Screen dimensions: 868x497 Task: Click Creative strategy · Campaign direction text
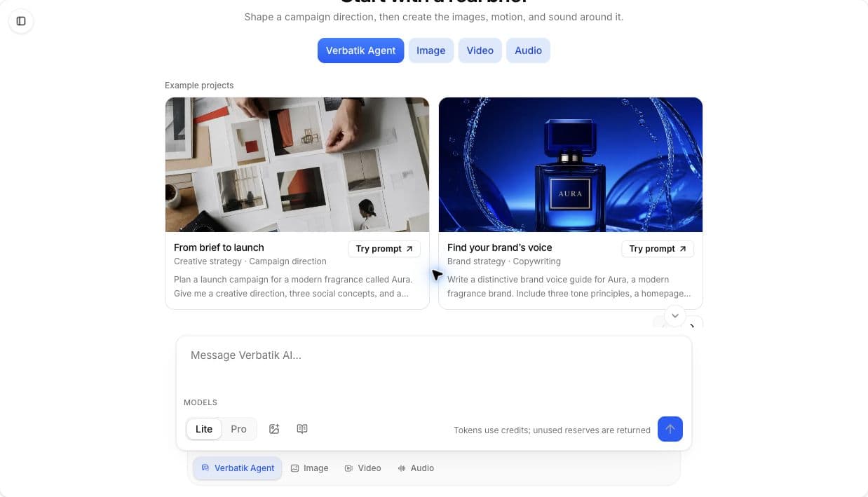pos(250,261)
